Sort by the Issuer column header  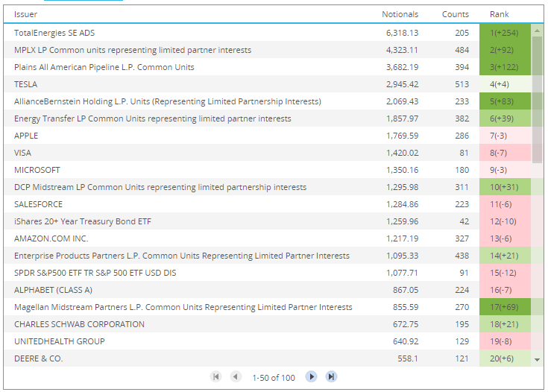(x=25, y=14)
